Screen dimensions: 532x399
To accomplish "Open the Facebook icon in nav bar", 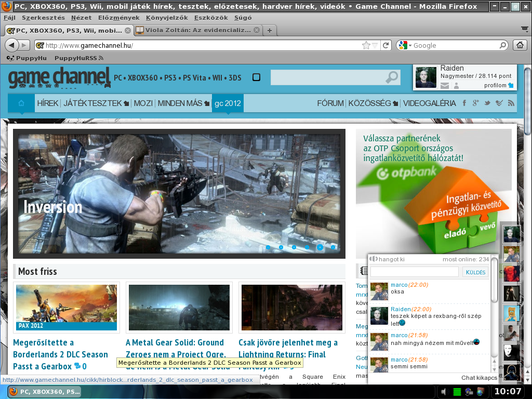I will [x=464, y=103].
